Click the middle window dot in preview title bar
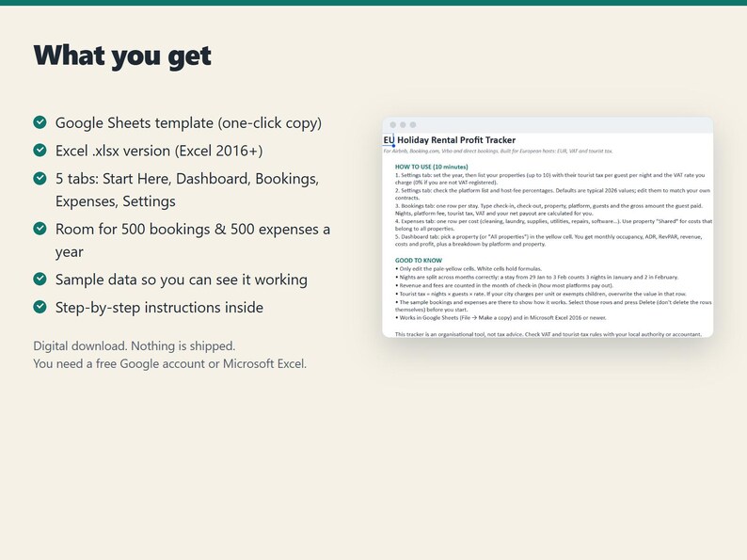 click(x=403, y=125)
